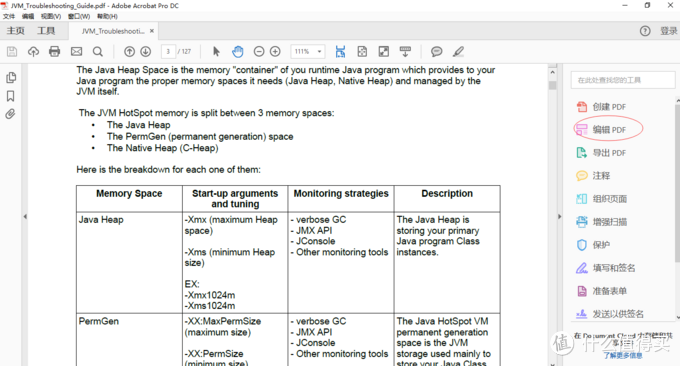Fit one full page icon
Viewport: 680px width, 366px height.
click(x=362, y=52)
